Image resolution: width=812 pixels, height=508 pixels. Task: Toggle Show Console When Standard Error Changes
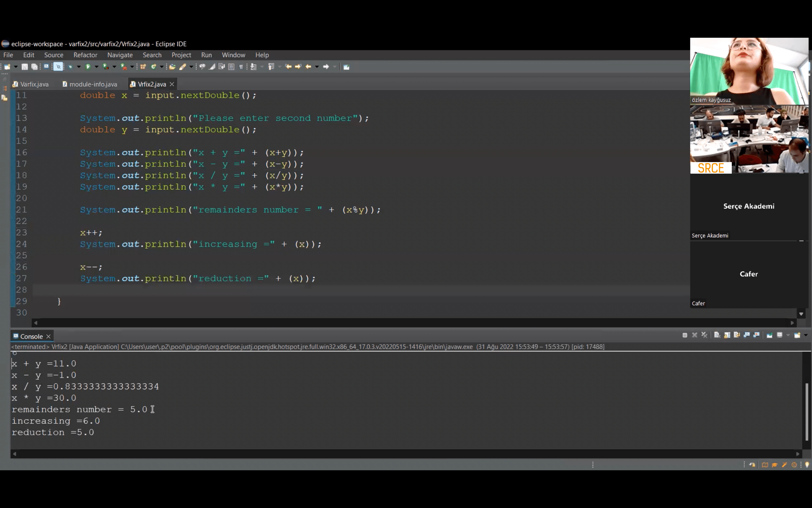tap(757, 335)
